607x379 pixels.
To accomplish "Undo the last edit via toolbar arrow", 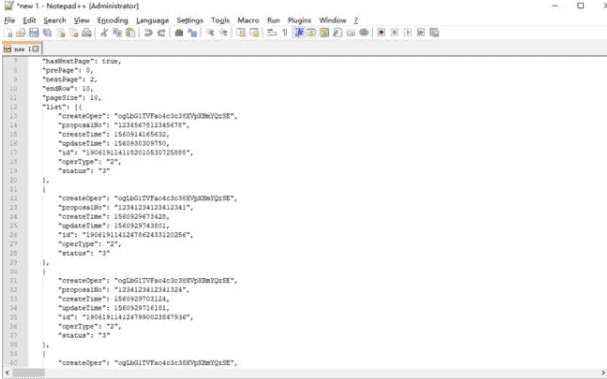I will (x=148, y=33).
